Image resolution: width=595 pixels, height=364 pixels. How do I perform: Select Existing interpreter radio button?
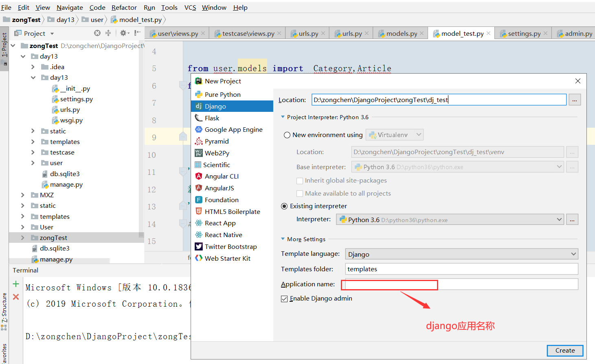click(284, 206)
